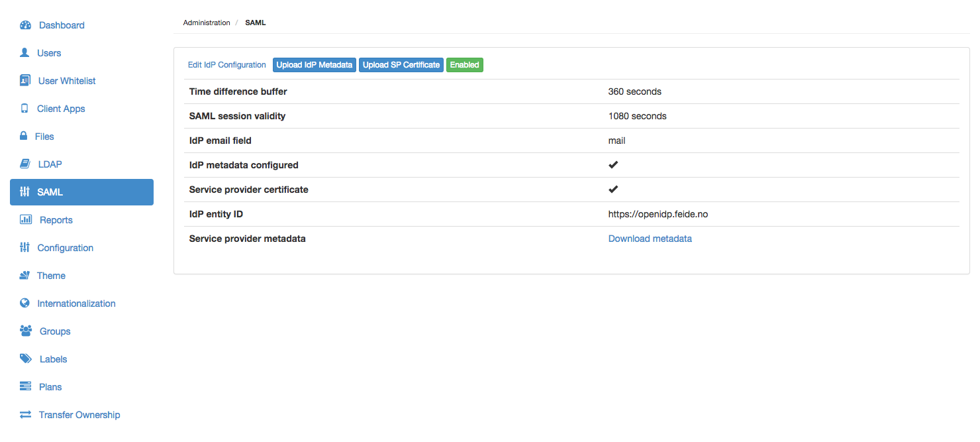Open the Edit IdP Configuration link
Screen dimensions: 980x442
point(226,65)
